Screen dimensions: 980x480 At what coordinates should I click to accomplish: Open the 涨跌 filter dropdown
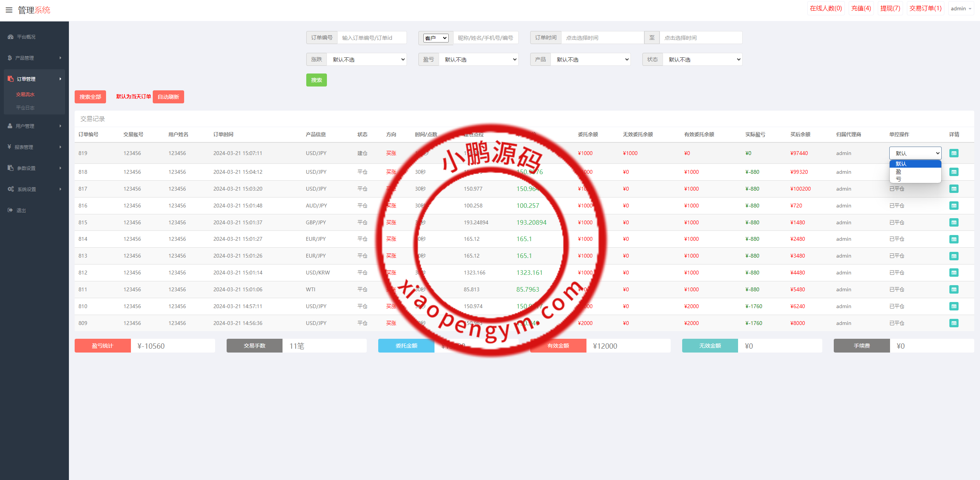(366, 59)
